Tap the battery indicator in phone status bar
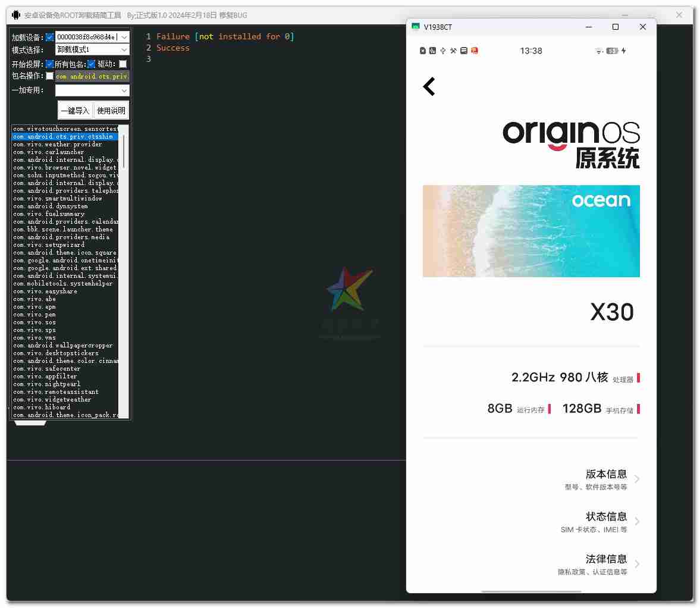This screenshot has width=700, height=608. tap(612, 51)
